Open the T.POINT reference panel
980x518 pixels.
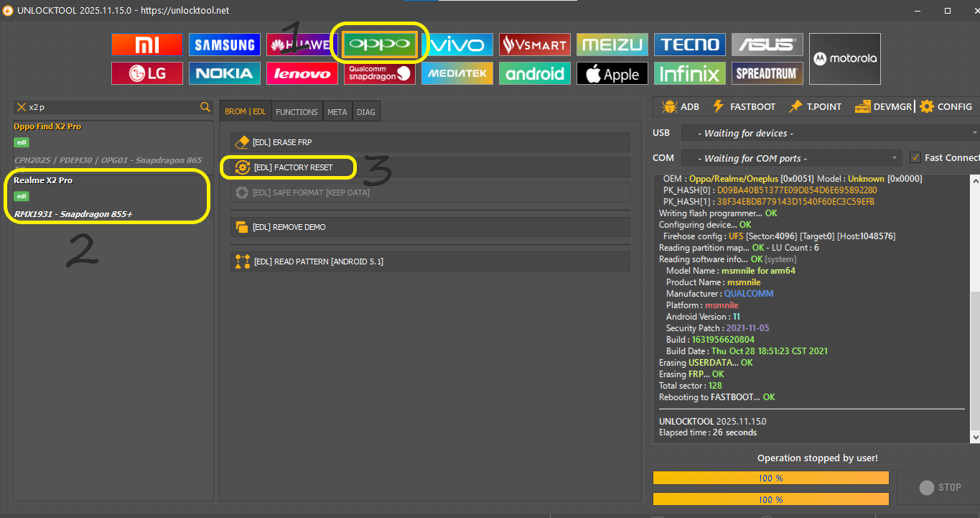pos(815,106)
